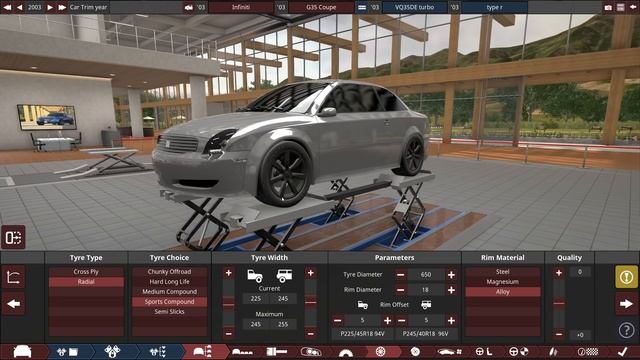The image size is (640, 360).
Task: Decrease the trim year by one
Action: pyautogui.click(x=19, y=7)
